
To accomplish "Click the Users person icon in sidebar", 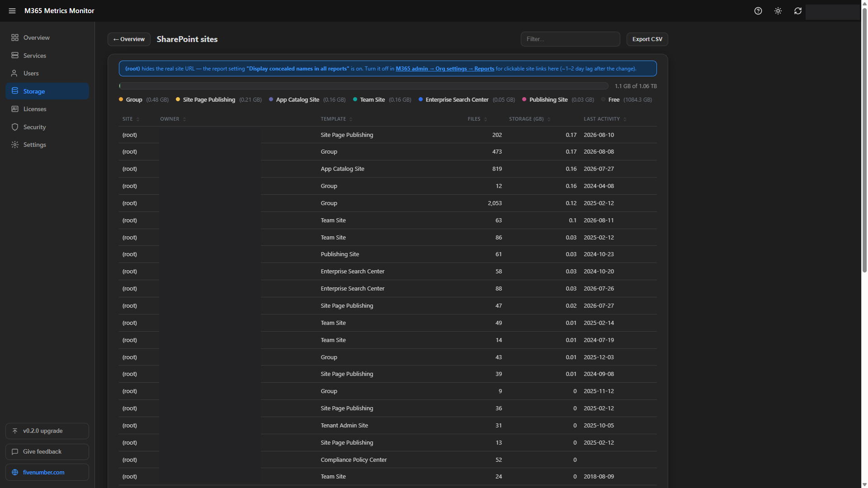I will (15, 73).
